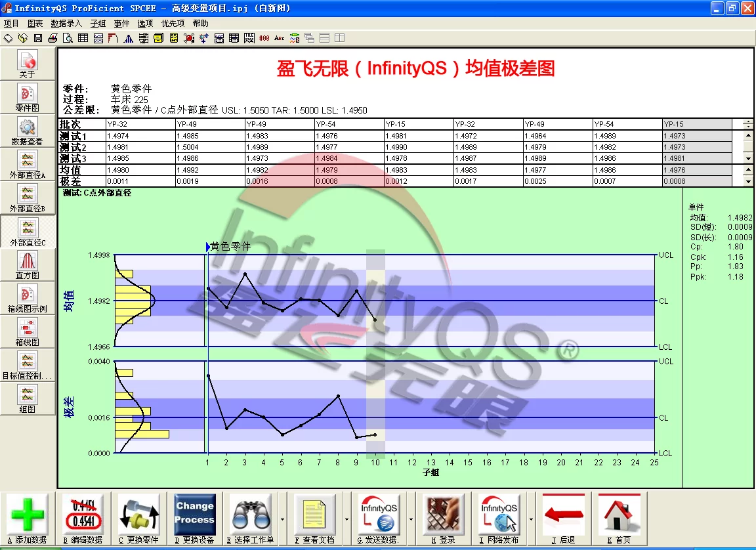This screenshot has width=756, height=550.
Task: Click the Abc text toolbar icon
Action: click(279, 38)
